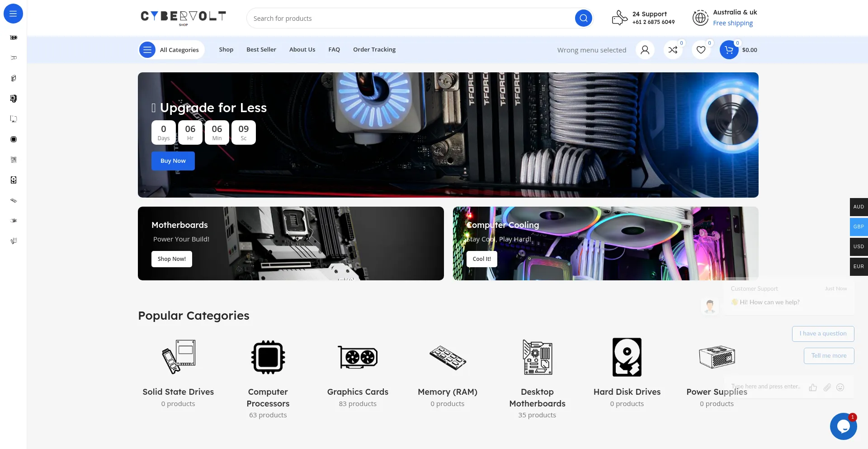The image size is (868, 449).
Task: Open the FAQ menu item
Action: (334, 50)
